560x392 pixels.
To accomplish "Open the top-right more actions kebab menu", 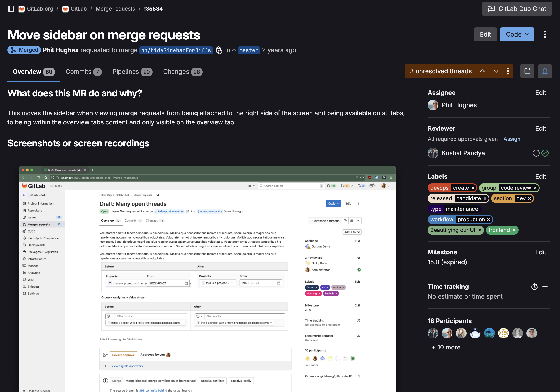I will 545,34.
